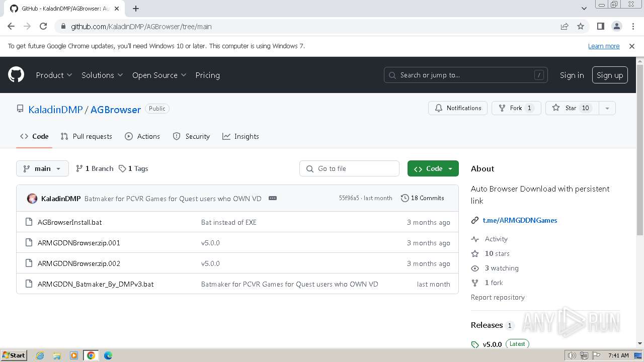Open the Star lists dropdown arrow
Screen dimensions: 644x362
[x=607, y=108]
